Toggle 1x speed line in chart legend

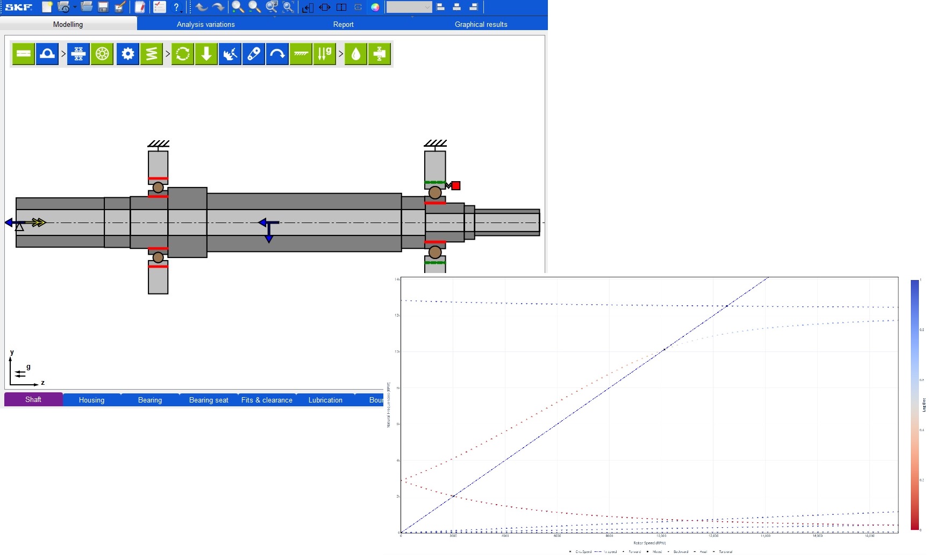point(609,551)
